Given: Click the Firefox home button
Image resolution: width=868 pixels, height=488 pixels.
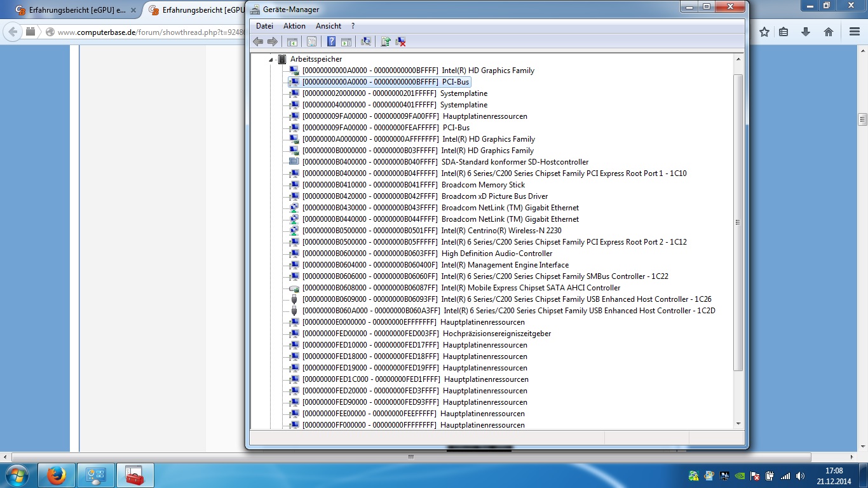Looking at the screenshot, I should pyautogui.click(x=829, y=32).
